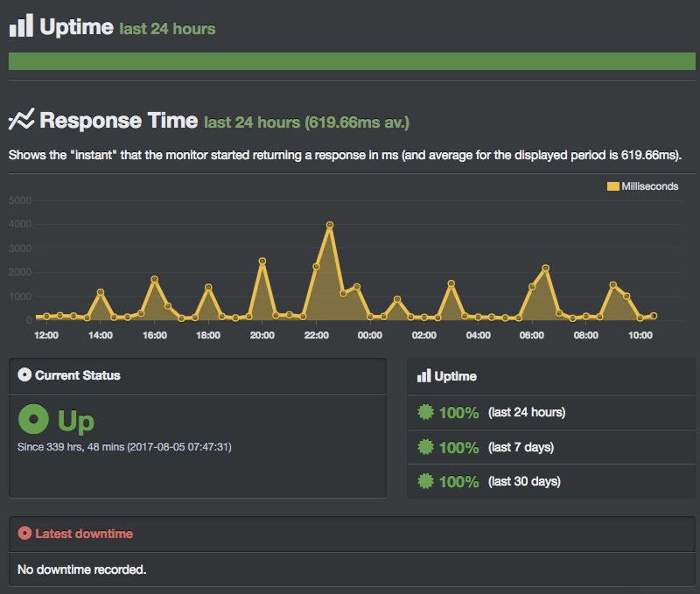This screenshot has width=700, height=594.
Task: Click the line chart icon beside Response Time
Action: click(21, 119)
